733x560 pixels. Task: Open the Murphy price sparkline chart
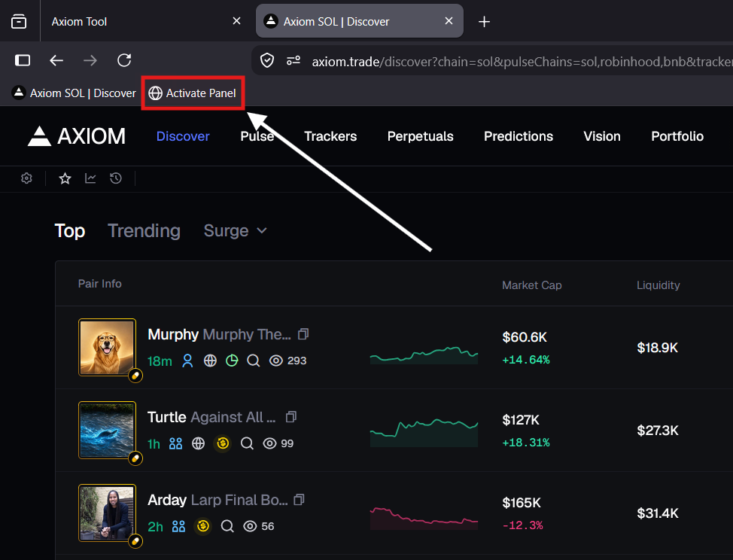click(x=424, y=355)
